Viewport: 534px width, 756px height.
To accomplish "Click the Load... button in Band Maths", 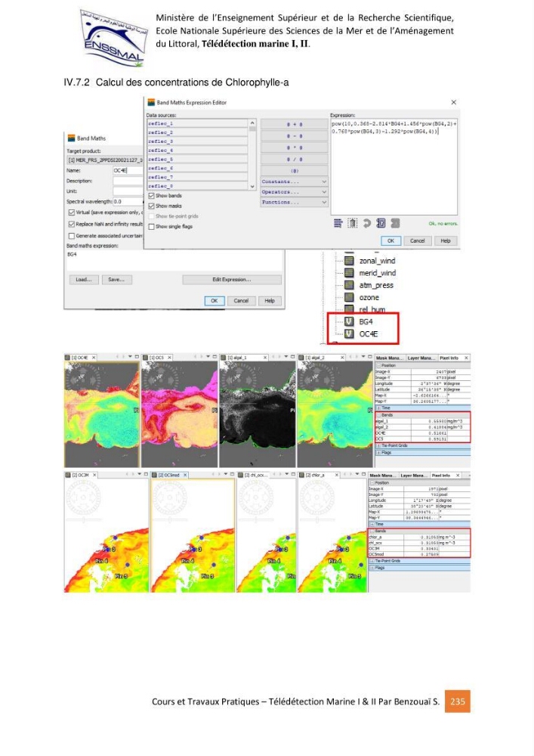I will pos(85,280).
